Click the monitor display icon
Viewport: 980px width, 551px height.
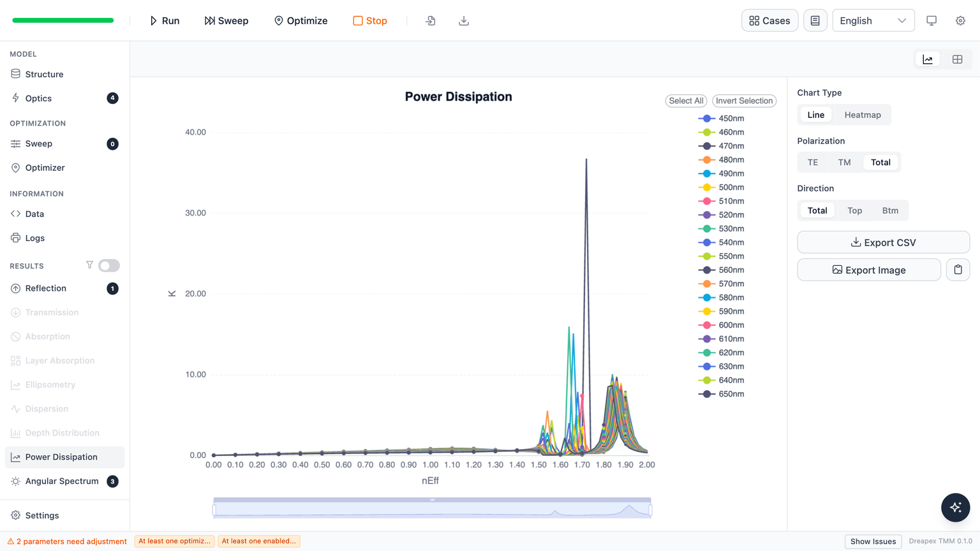(932, 20)
